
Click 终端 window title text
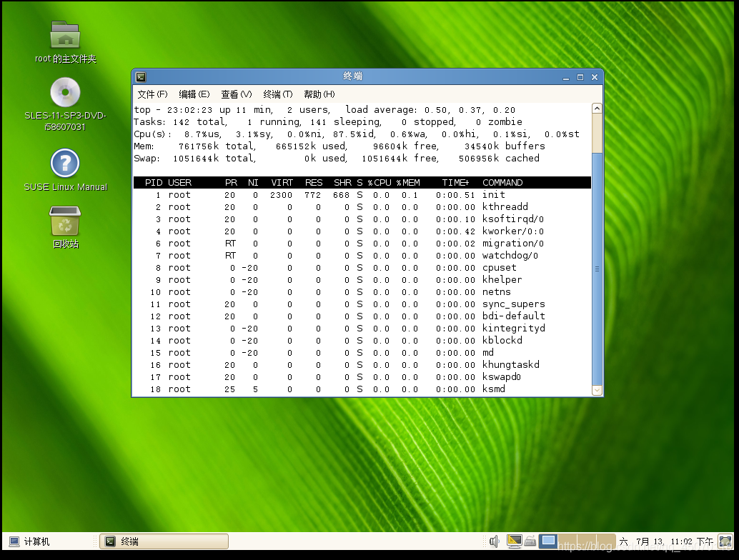352,76
